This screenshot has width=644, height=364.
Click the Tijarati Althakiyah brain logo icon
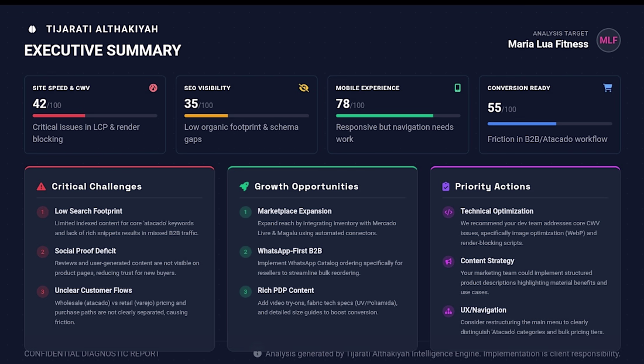[x=32, y=29]
